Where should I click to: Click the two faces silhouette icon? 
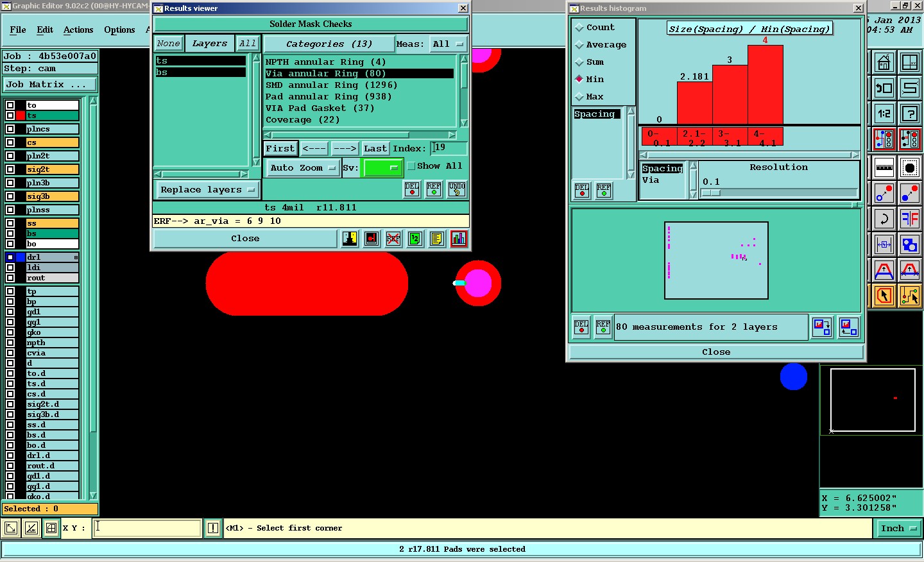[350, 239]
